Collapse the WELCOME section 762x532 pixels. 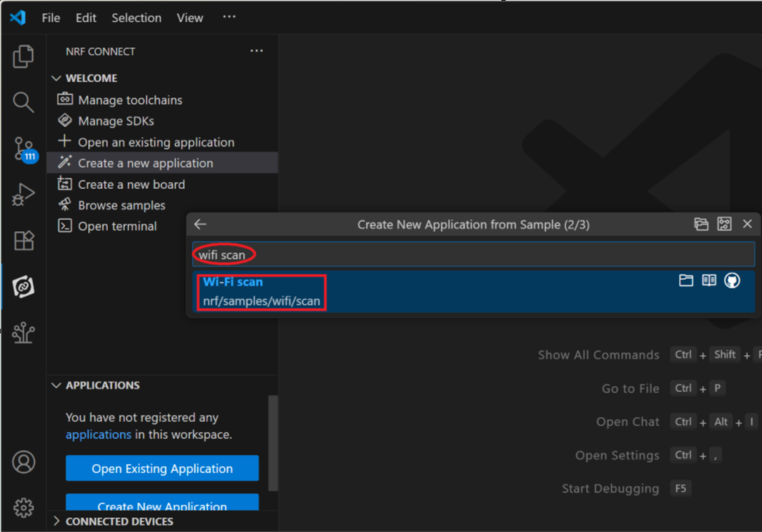[57, 78]
